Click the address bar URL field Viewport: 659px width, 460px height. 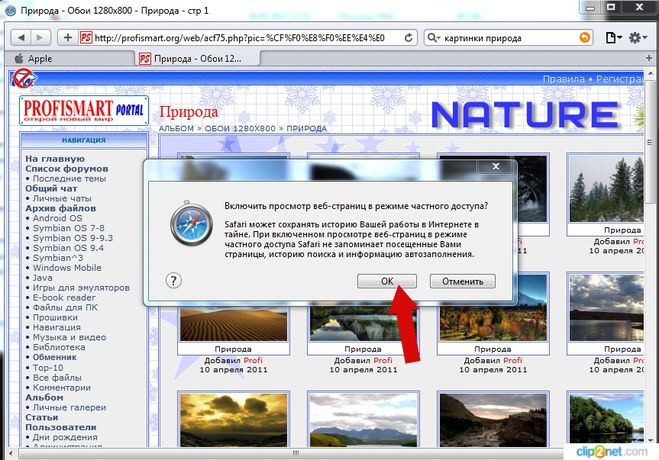click(242, 38)
